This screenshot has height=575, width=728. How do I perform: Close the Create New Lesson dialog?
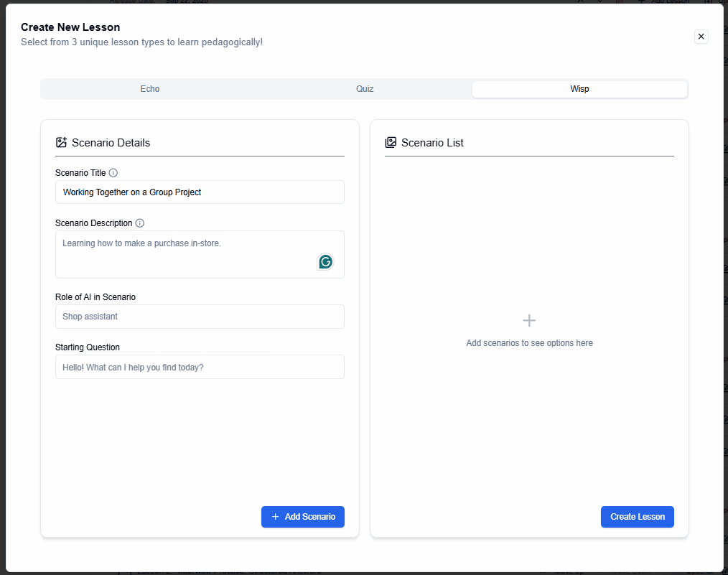click(x=701, y=37)
